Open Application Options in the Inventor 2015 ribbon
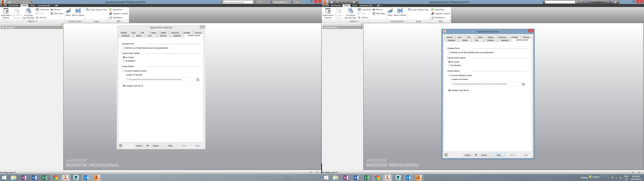Viewport: 644px width, 181px height. click(328, 14)
